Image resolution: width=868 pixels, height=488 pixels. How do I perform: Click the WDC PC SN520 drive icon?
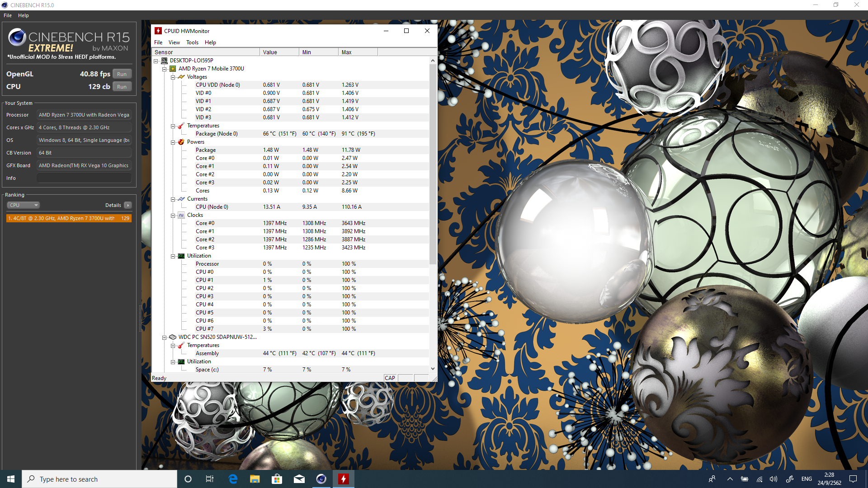pyautogui.click(x=173, y=337)
